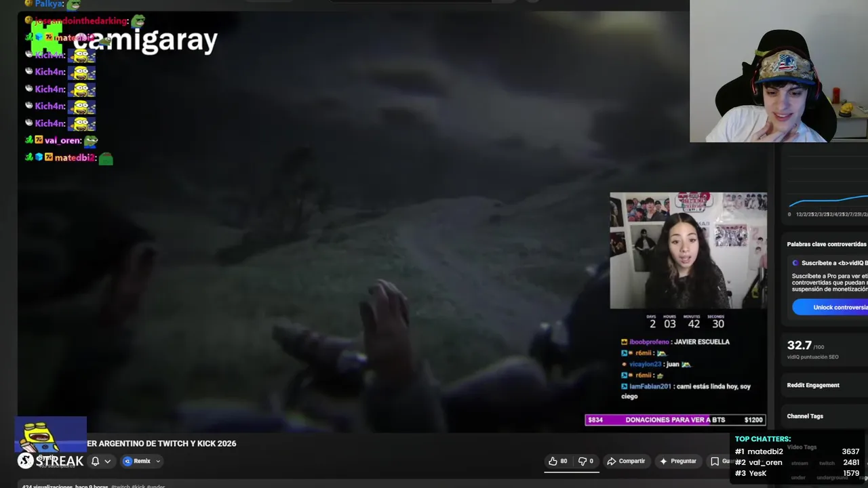The image size is (868, 488).
Task: Like the video with 80 likes
Action: coord(558,461)
